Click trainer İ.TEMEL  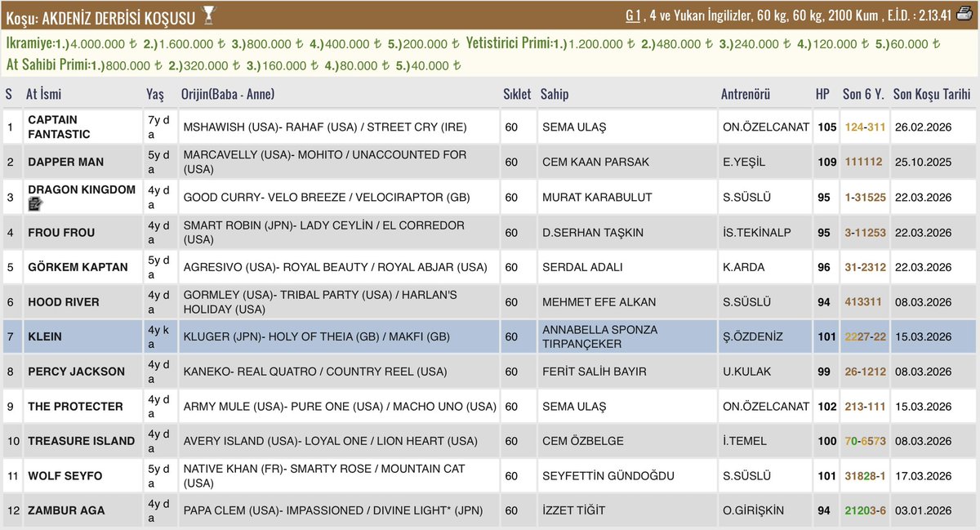coord(745,441)
